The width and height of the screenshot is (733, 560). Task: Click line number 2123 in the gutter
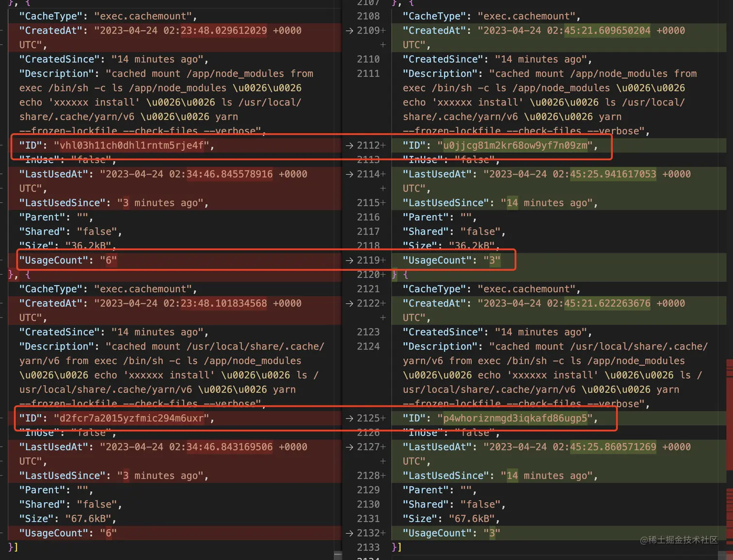click(x=368, y=332)
